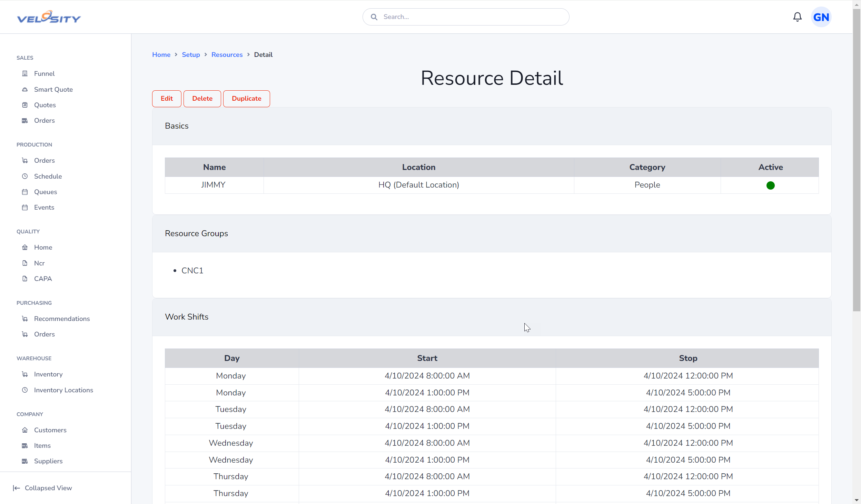Viewport: 861px width, 504px height.
Task: Click the Stop column header
Action: tap(688, 358)
